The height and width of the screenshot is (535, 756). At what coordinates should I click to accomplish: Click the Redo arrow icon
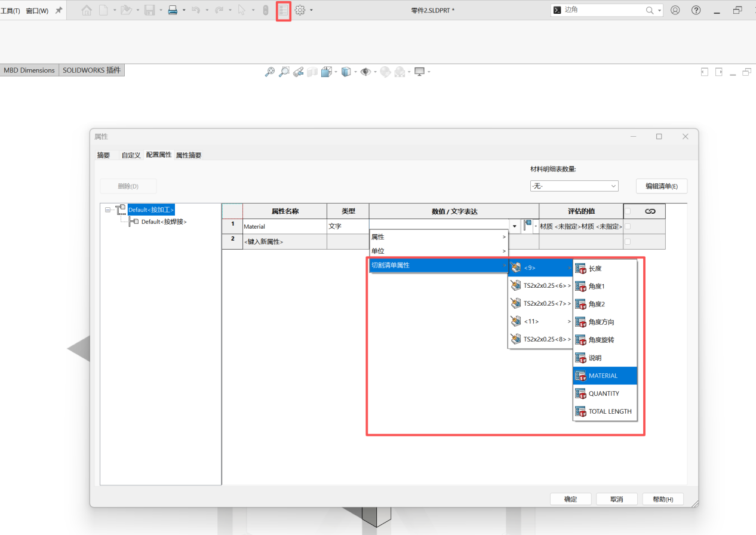point(219,10)
